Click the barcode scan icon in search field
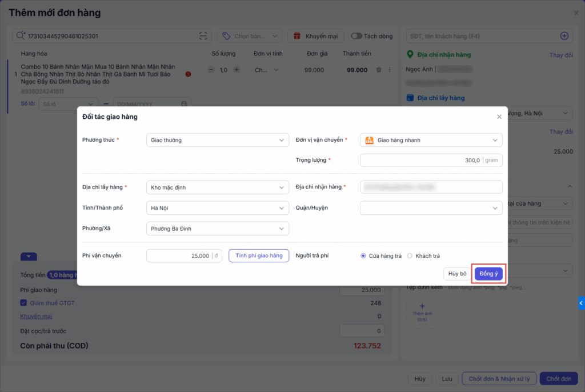 (x=203, y=36)
